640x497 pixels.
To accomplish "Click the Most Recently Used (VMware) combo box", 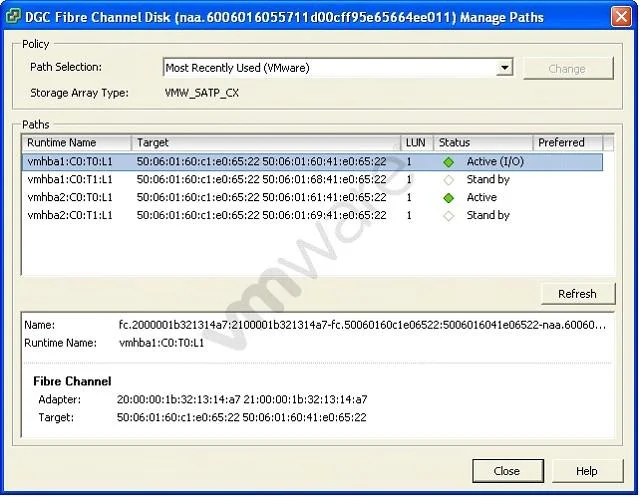I will 338,67.
